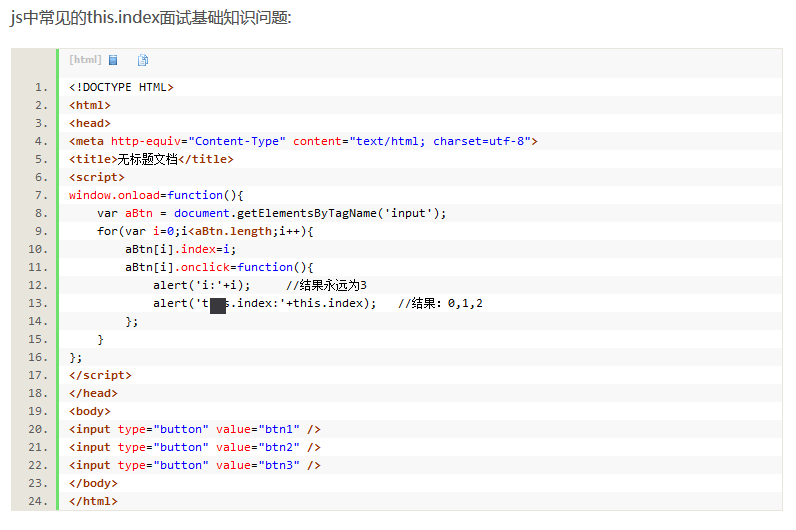The image size is (796, 530).
Task: Click line number 24.
Action: click(x=38, y=501)
